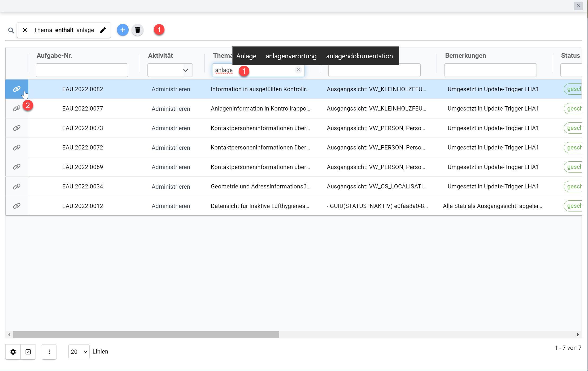Toggle row selection checkbox mode
588x371 pixels.
click(28, 352)
